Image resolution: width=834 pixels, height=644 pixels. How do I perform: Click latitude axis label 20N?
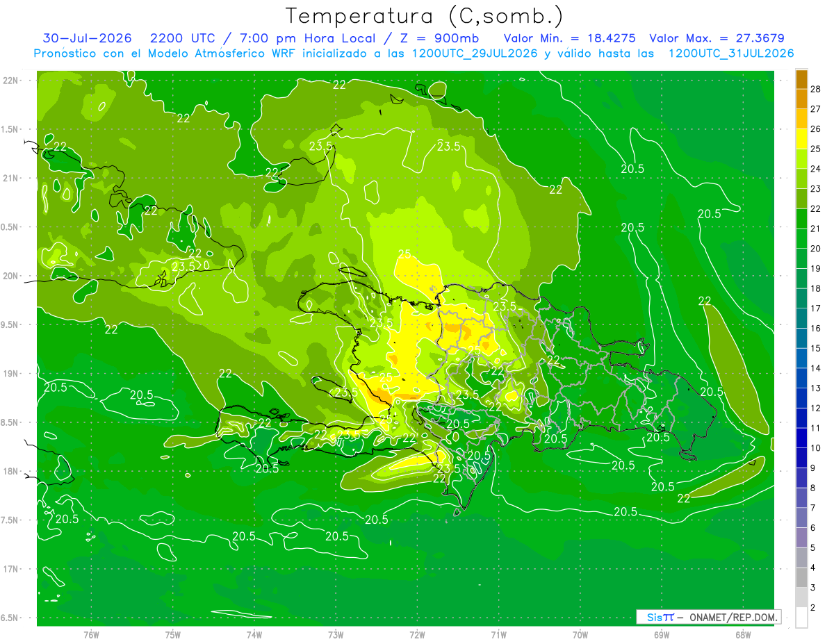[10, 276]
